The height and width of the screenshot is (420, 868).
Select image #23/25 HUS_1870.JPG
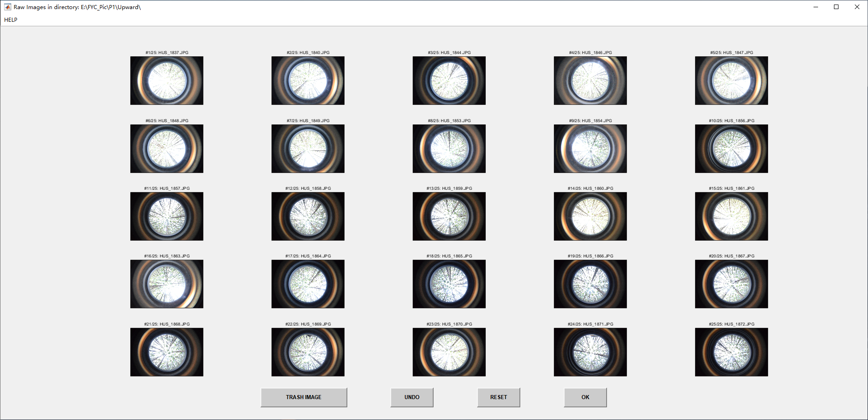[449, 352]
